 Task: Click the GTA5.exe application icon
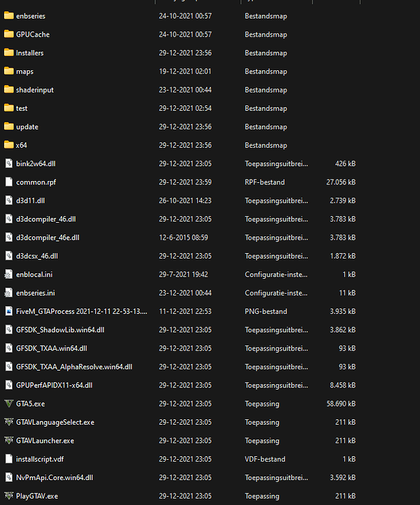tap(9, 404)
